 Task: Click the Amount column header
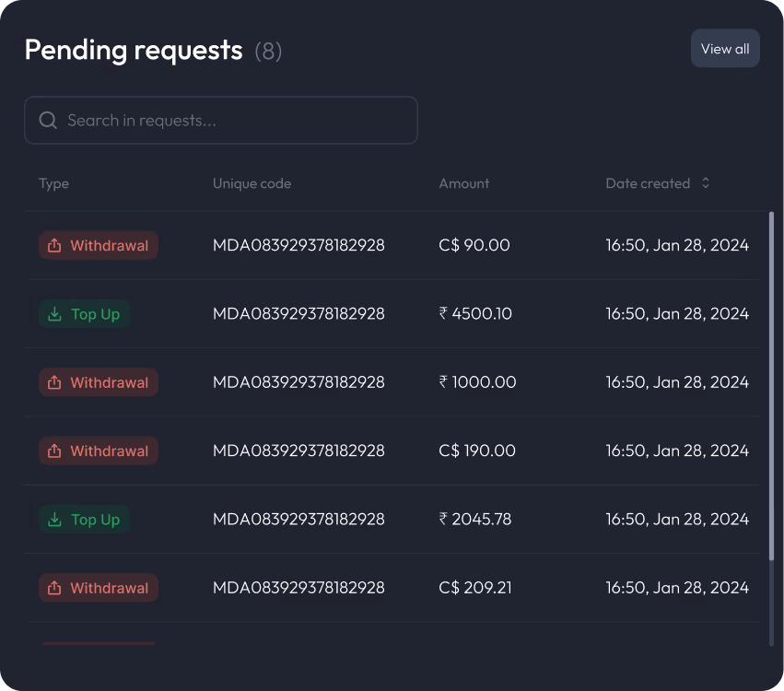pyautogui.click(x=464, y=183)
